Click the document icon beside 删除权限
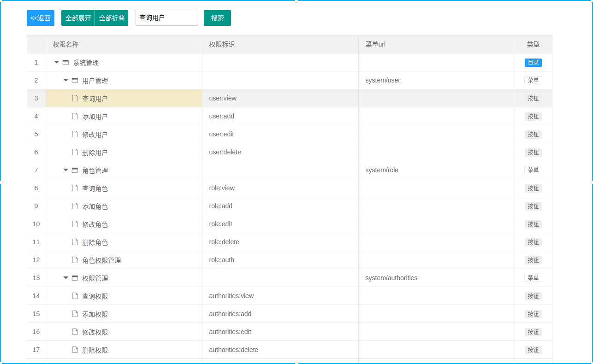 [x=74, y=349]
